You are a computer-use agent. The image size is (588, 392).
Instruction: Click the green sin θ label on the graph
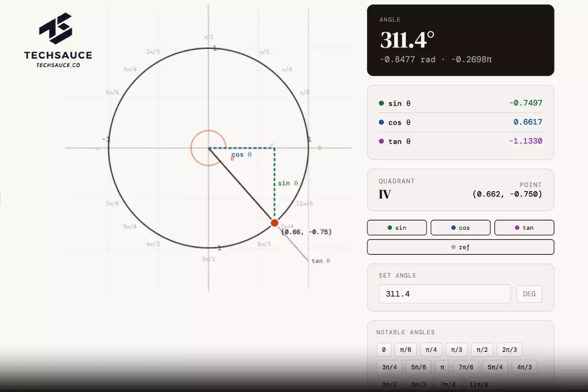(x=288, y=183)
